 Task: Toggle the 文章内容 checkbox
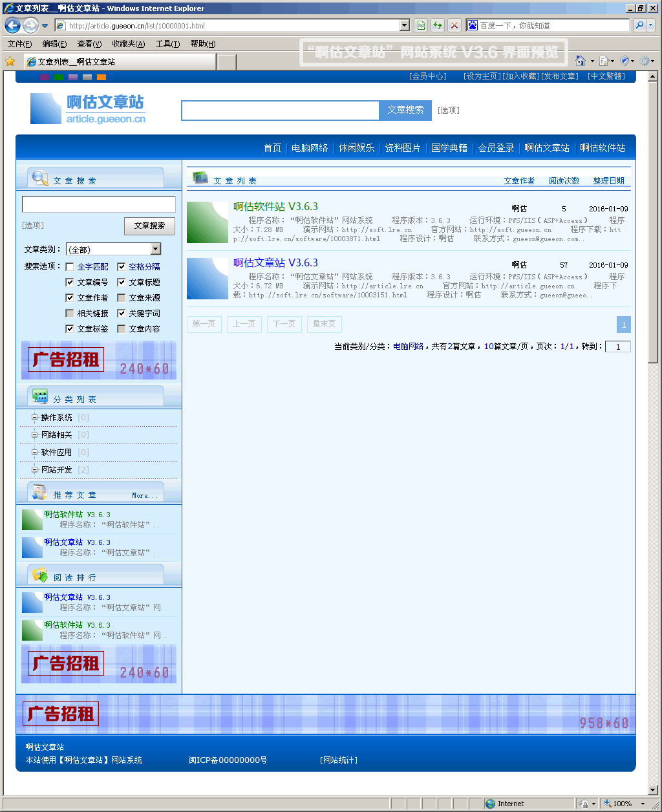coord(122,329)
